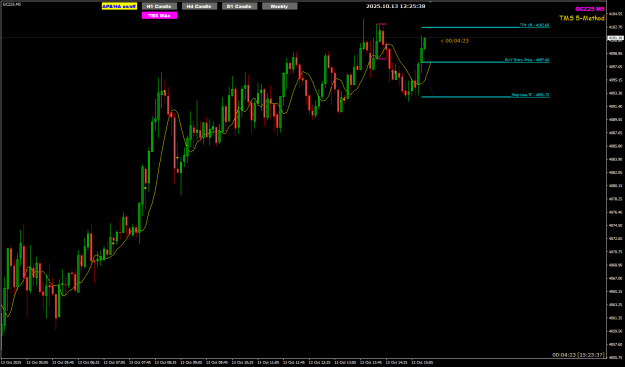The image size is (625, 367).
Task: Select the topmost cyan target line label
Action: [534, 25]
